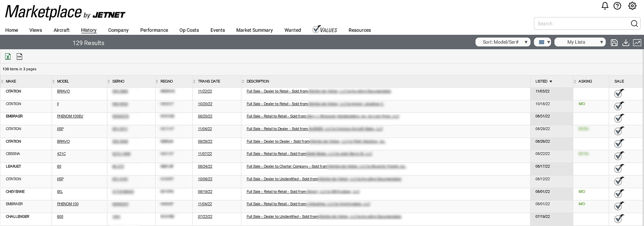This screenshot has height=226, width=644.
Task: Click the save disk icon
Action: coord(614,42)
